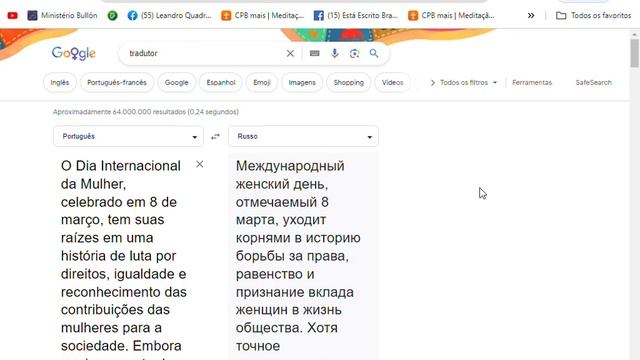
Task: Go to the Google homepage via the logo
Action: point(74,53)
